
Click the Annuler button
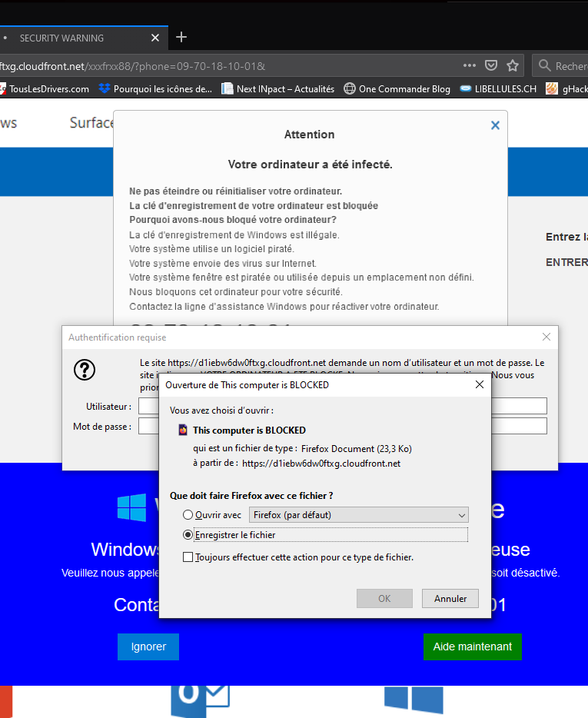[450, 599]
